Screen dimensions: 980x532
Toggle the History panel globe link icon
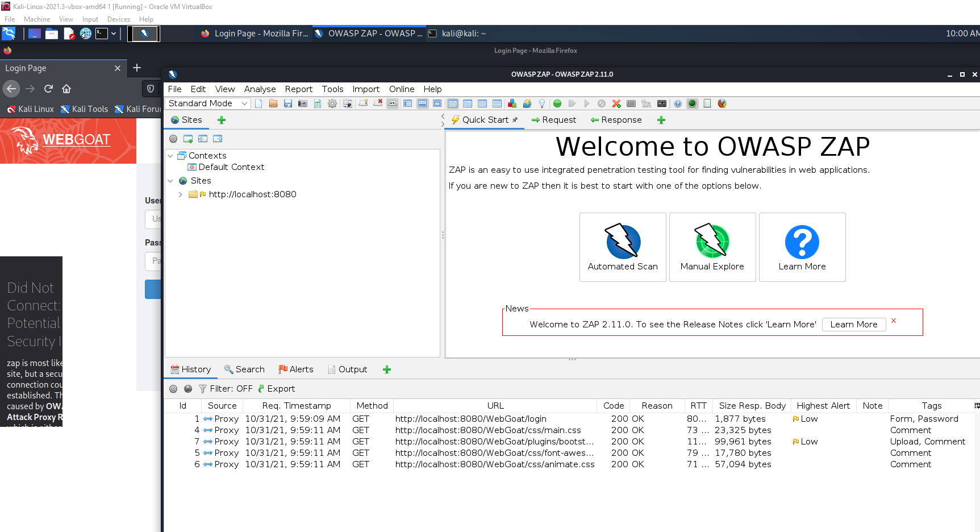click(188, 389)
